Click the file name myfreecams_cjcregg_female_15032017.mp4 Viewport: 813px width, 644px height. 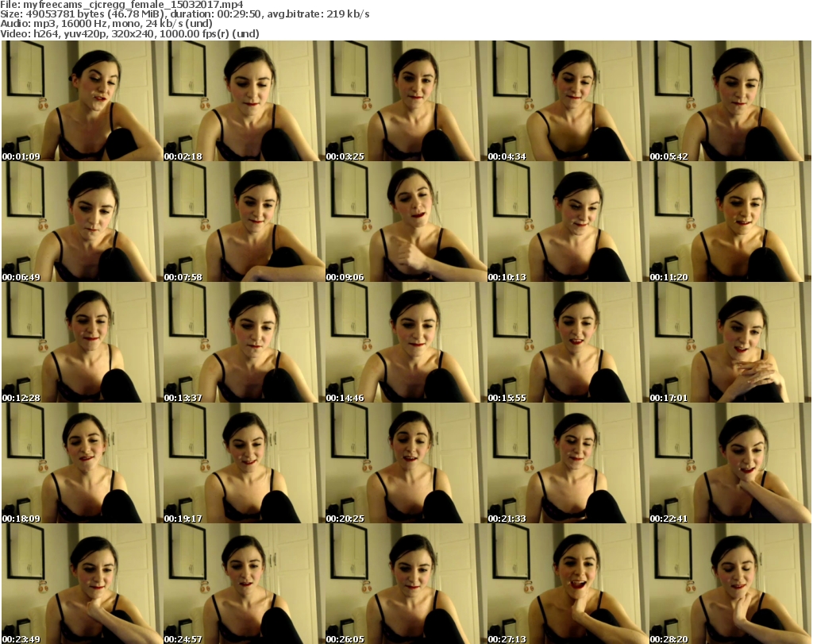[133, 5]
